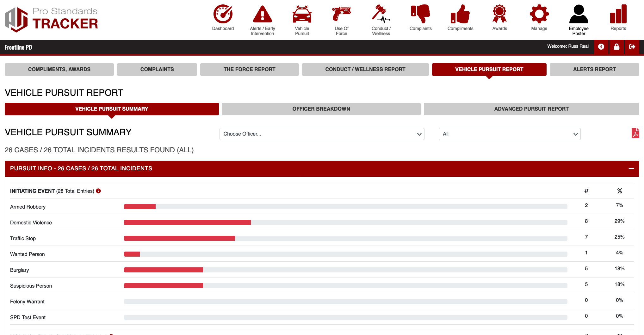This screenshot has height=335, width=644.
Task: Go to Vehicle Pursuit police car icon
Action: point(302,14)
